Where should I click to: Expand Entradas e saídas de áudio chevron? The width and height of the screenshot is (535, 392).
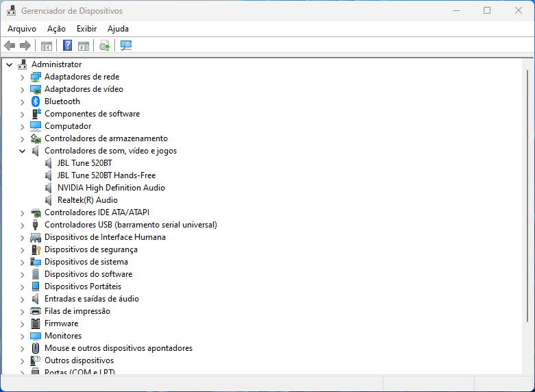(22, 299)
